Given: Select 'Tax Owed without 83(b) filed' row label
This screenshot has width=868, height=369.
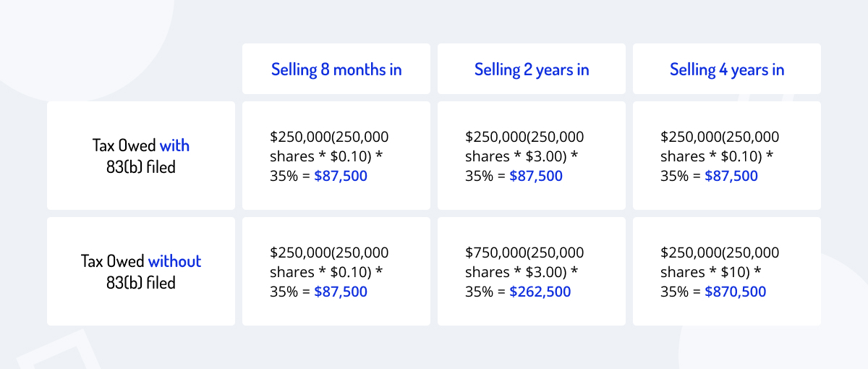Looking at the screenshot, I should click(141, 271).
